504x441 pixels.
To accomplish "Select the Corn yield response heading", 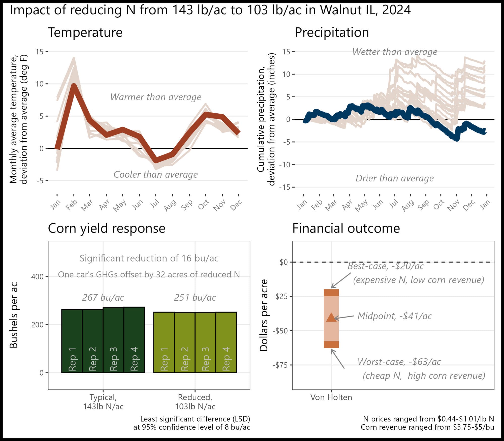I will pos(107,229).
